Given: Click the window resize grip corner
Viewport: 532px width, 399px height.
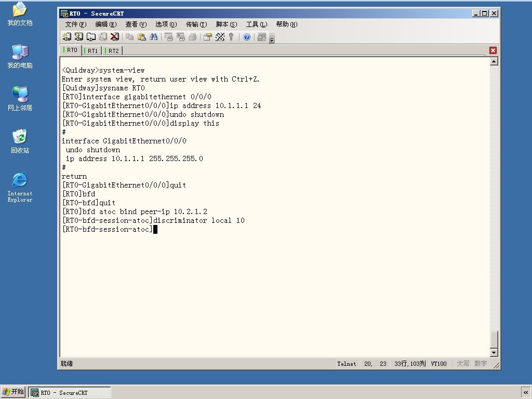Looking at the screenshot, I should (496, 365).
